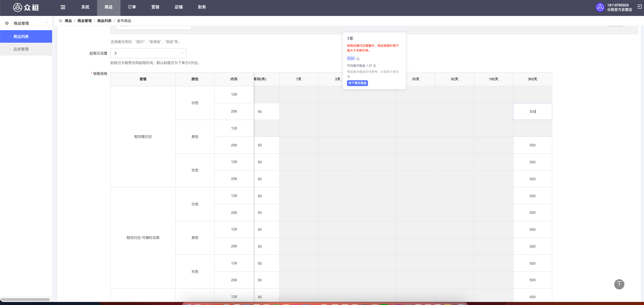Click 365天 price for 可随时买断 黑色 128

pyautogui.click(x=532, y=229)
